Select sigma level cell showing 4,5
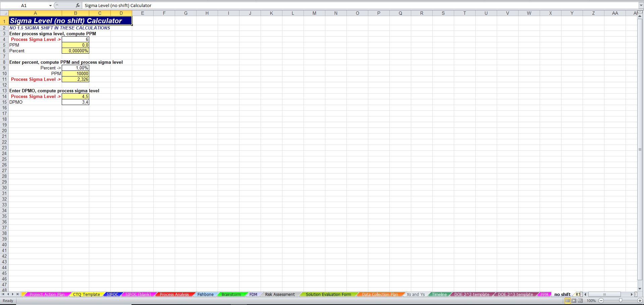644x305 pixels. 75,96
